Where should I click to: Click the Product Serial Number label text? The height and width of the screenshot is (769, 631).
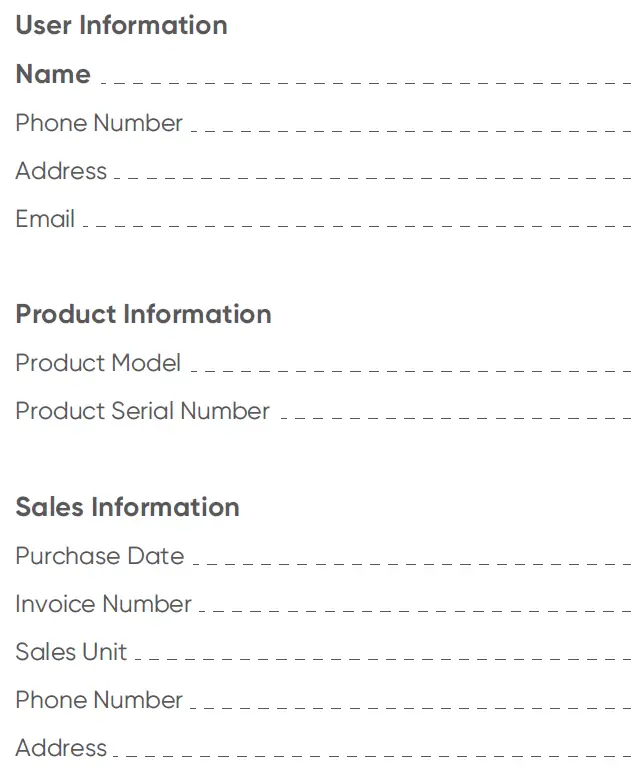click(x=142, y=411)
